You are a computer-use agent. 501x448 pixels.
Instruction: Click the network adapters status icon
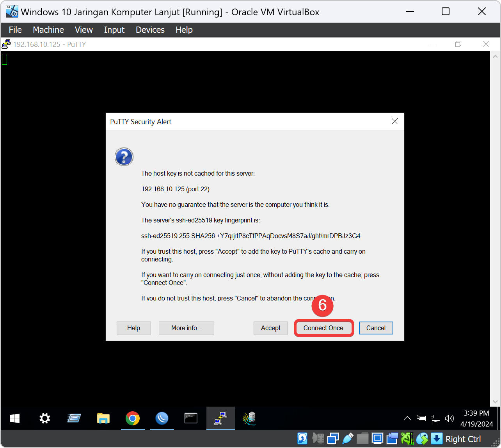click(x=333, y=439)
